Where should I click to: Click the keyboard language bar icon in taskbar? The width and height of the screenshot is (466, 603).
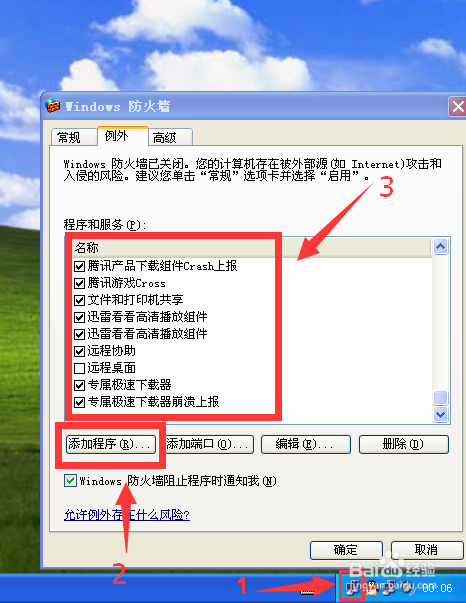(308, 591)
